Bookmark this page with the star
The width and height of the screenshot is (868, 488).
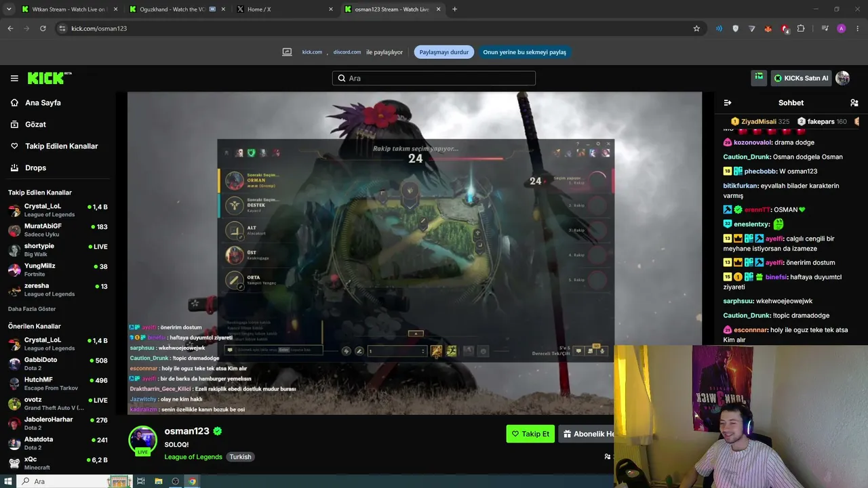[696, 28]
